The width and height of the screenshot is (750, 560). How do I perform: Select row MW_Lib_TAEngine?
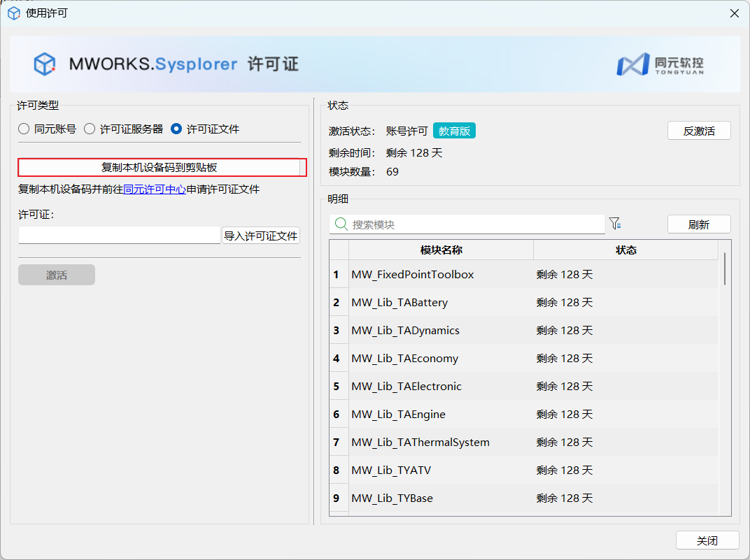pyautogui.click(x=524, y=415)
